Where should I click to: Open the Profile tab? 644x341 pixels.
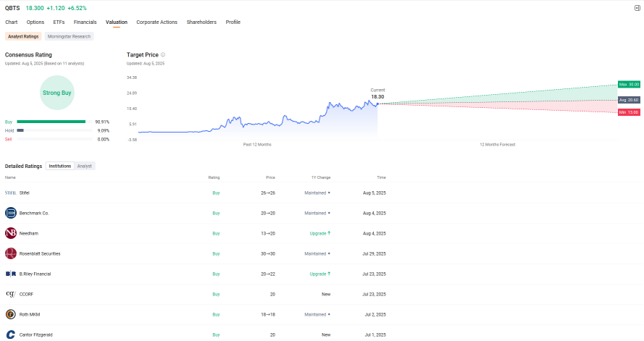tap(233, 22)
